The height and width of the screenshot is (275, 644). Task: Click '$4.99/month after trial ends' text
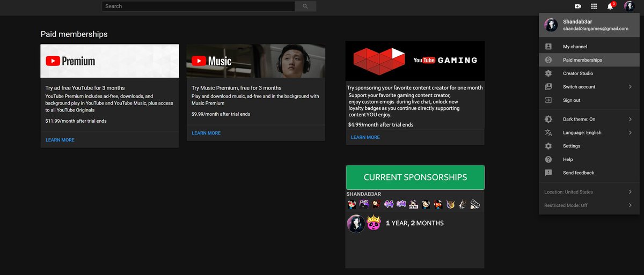380,124
